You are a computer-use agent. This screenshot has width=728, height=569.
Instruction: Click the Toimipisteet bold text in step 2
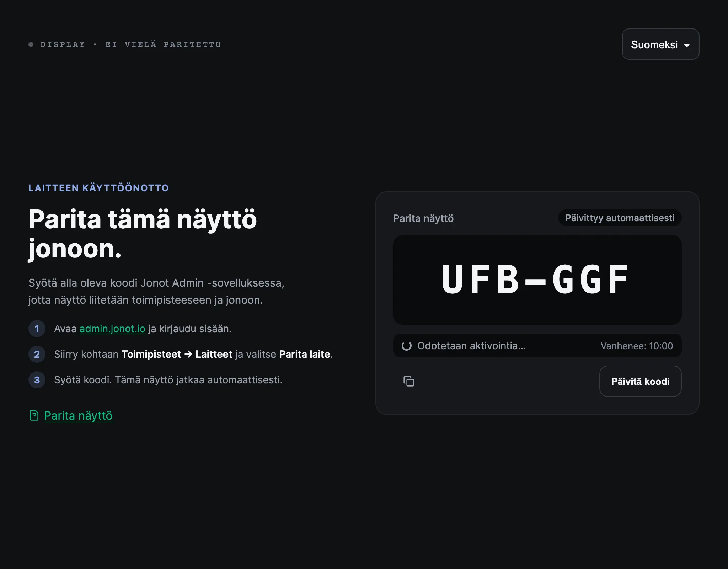(151, 354)
